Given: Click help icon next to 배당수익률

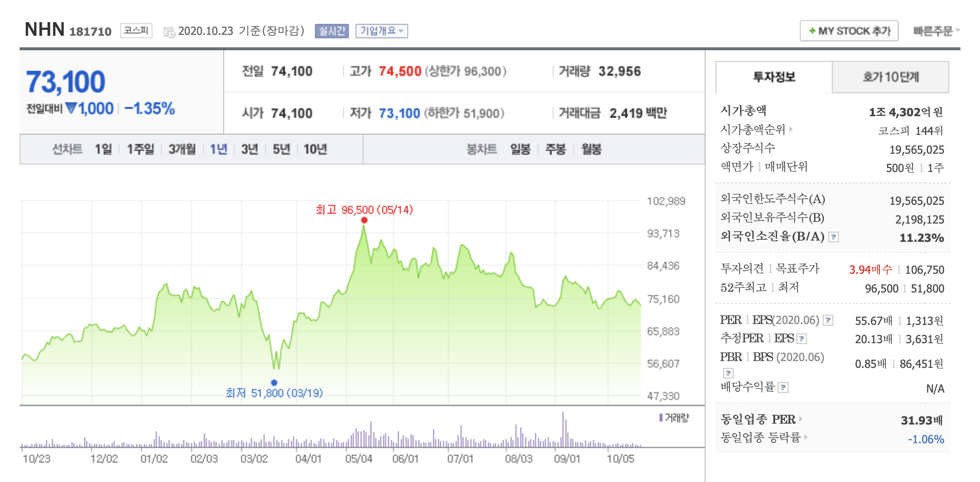Looking at the screenshot, I should (783, 387).
